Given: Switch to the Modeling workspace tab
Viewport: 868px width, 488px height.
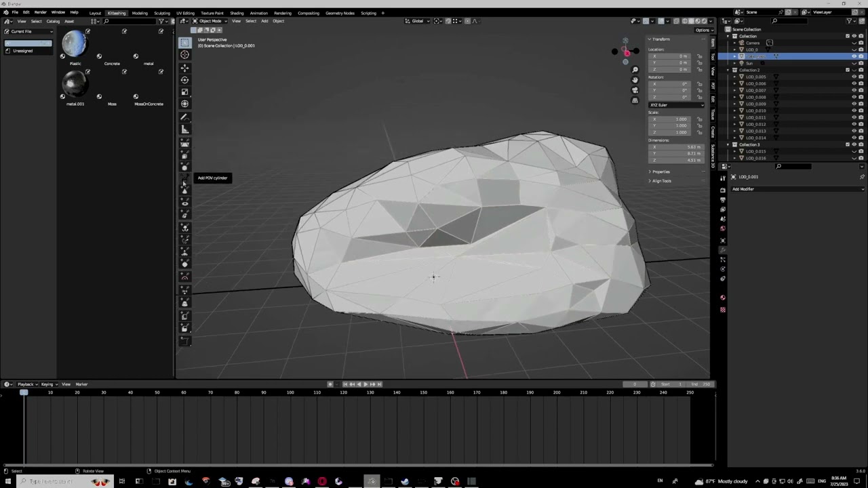Looking at the screenshot, I should pyautogui.click(x=140, y=13).
